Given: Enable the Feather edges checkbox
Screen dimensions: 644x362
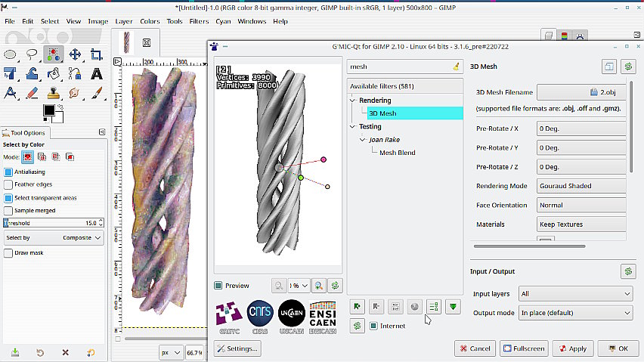Looking at the screenshot, I should [x=8, y=184].
